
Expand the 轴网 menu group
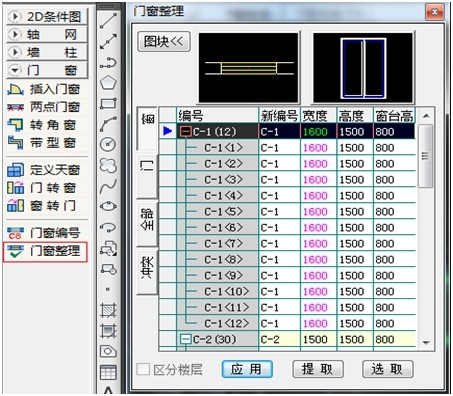47,34
